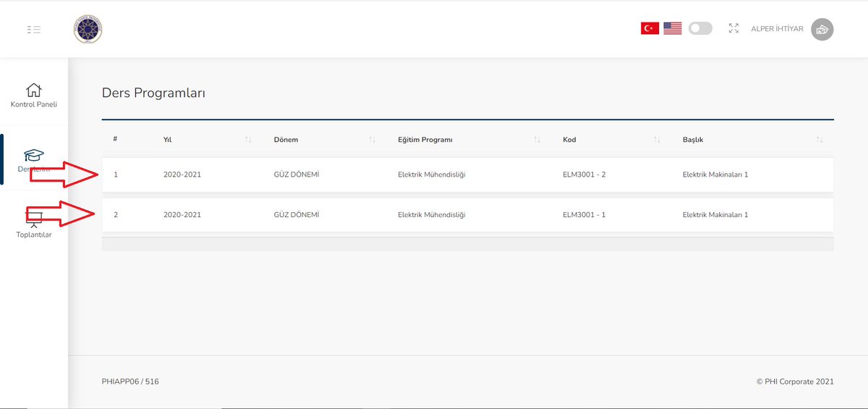Sort by Eğitim Programı column arrows
The width and height of the screenshot is (868, 409).
click(x=537, y=140)
